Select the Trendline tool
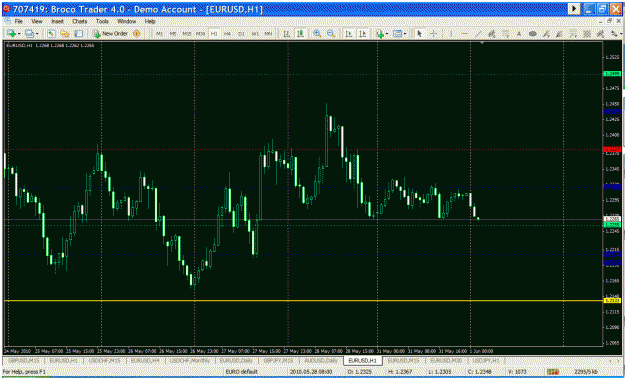 [x=478, y=34]
